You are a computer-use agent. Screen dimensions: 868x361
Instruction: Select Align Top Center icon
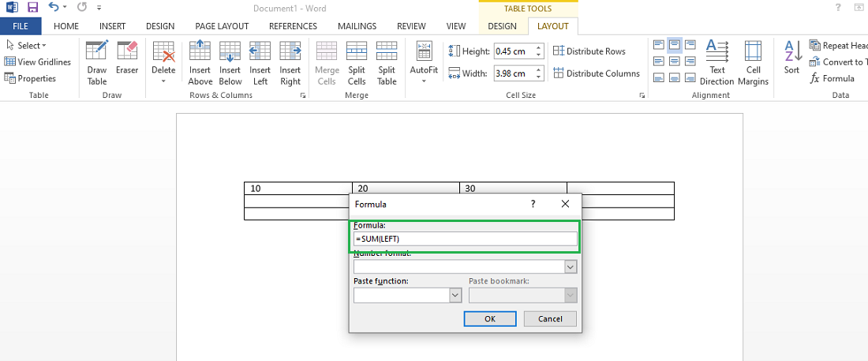674,44
